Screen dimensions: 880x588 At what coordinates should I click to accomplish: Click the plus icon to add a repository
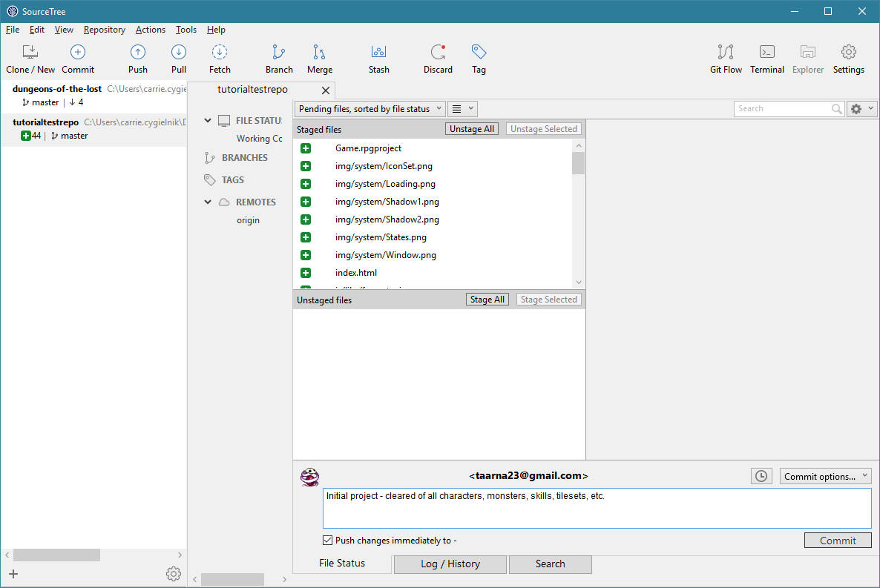[x=13, y=573]
